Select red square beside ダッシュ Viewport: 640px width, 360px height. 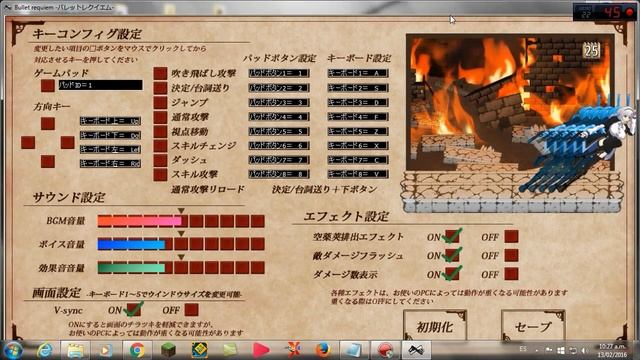(160, 160)
